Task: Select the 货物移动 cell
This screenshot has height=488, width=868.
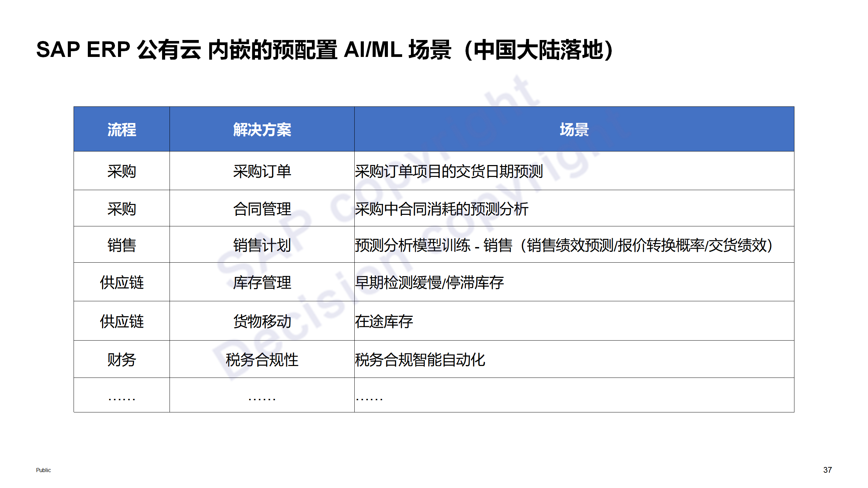Action: coord(262,321)
